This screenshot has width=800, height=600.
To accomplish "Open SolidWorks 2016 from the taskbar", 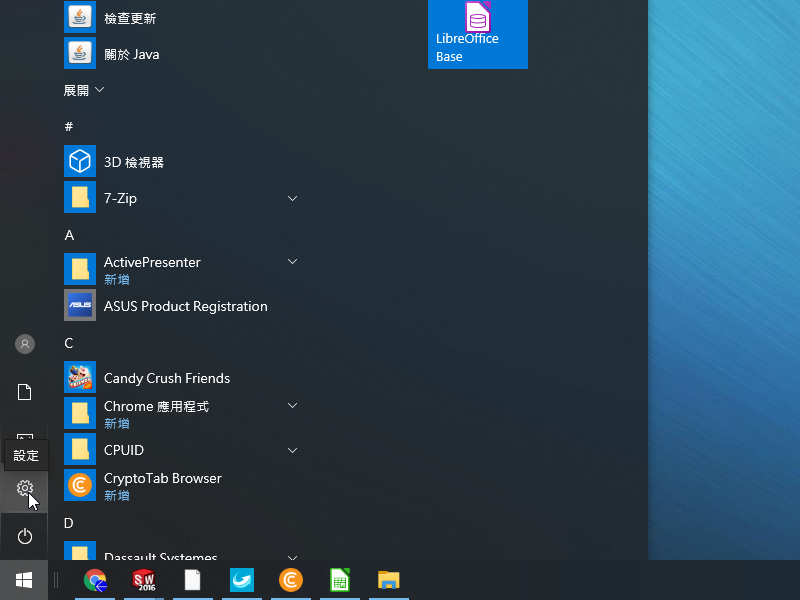I will point(144,580).
